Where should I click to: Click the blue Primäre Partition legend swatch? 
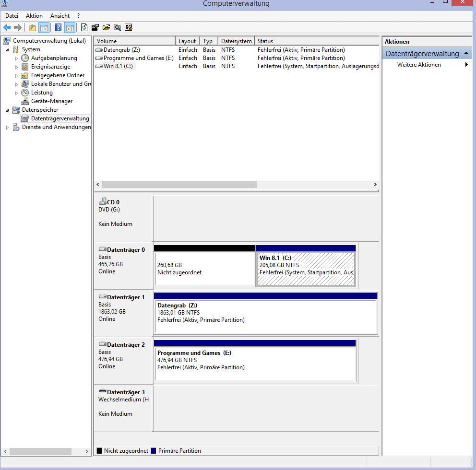click(153, 451)
